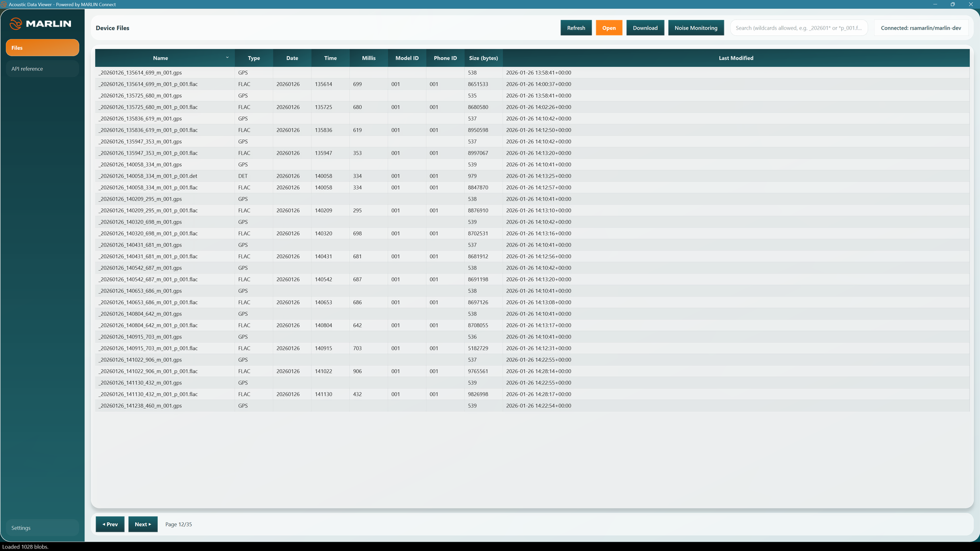Image resolution: width=980 pixels, height=551 pixels.
Task: Select file _20260126_141238_460_m_001.gps
Action: pos(140,406)
